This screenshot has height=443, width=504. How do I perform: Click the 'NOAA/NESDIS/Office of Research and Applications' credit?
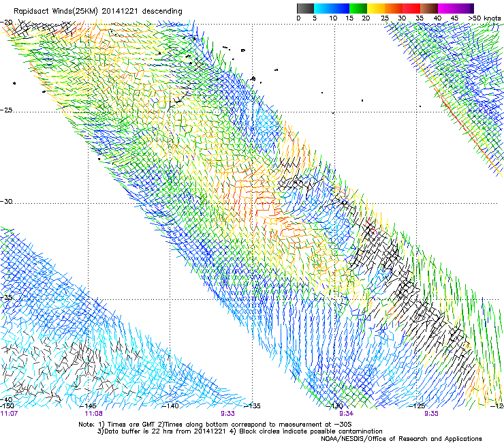click(401, 439)
